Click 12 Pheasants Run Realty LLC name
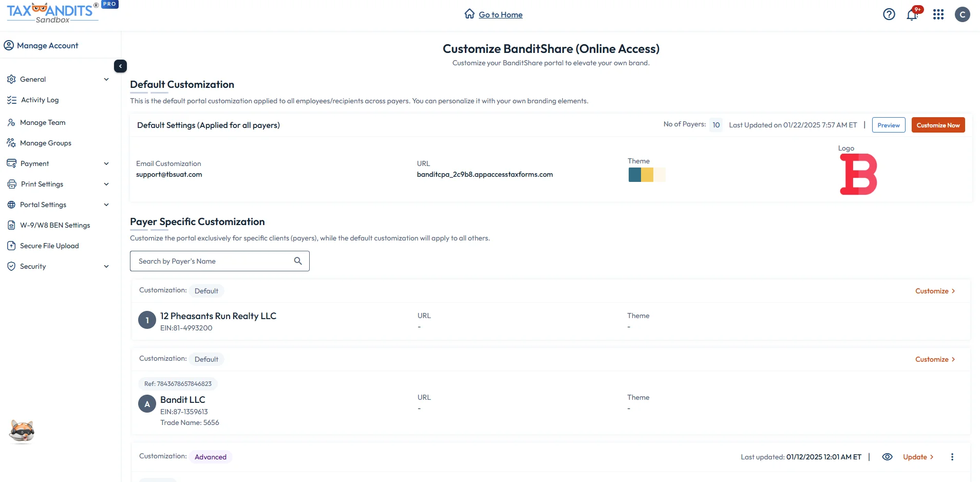Screen dimensions: 980x482 [218, 316]
